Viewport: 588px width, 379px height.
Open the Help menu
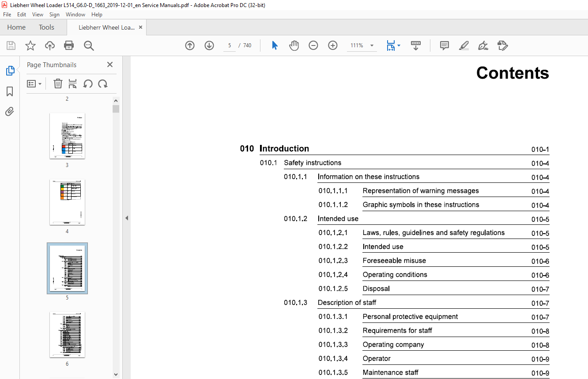tap(97, 15)
